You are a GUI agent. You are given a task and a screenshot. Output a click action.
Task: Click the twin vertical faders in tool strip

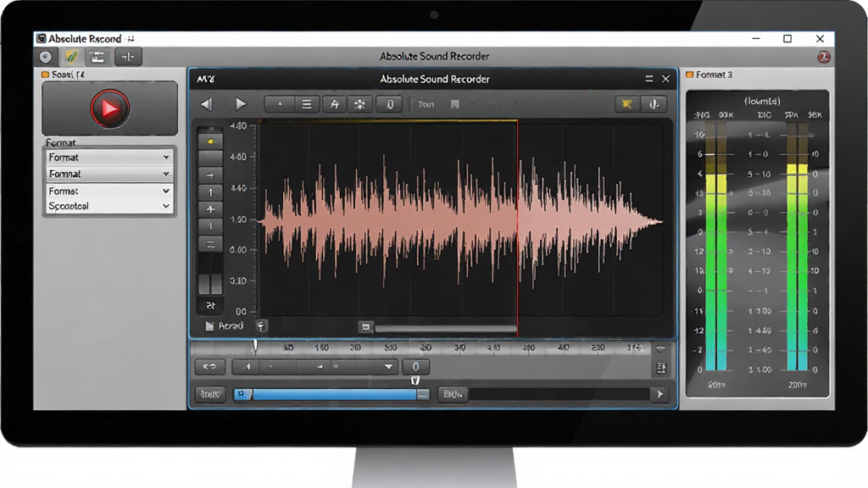tap(210, 283)
